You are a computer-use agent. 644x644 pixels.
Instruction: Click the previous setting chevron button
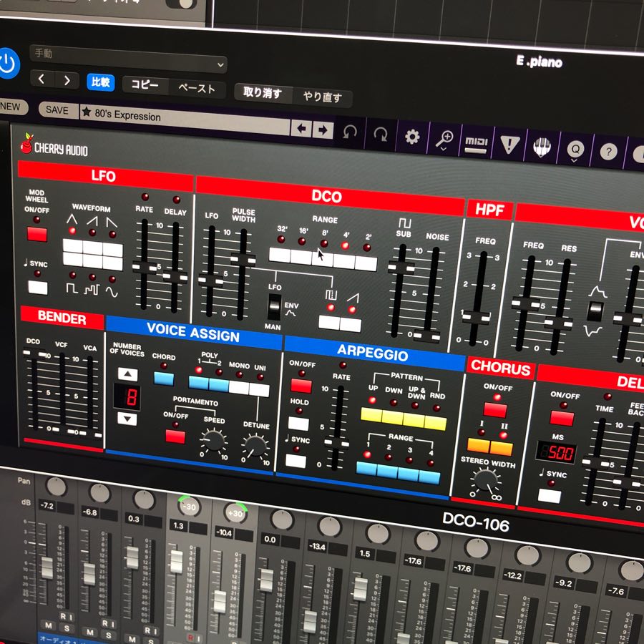coord(42,79)
